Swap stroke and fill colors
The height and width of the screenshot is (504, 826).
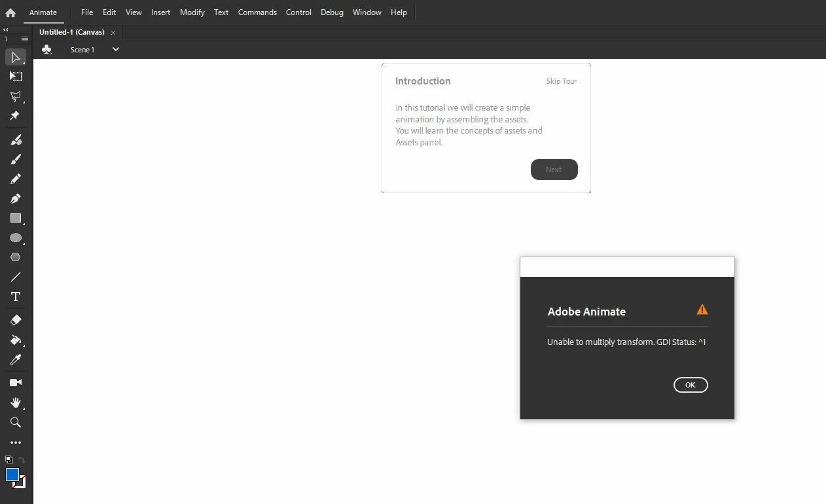point(22,460)
